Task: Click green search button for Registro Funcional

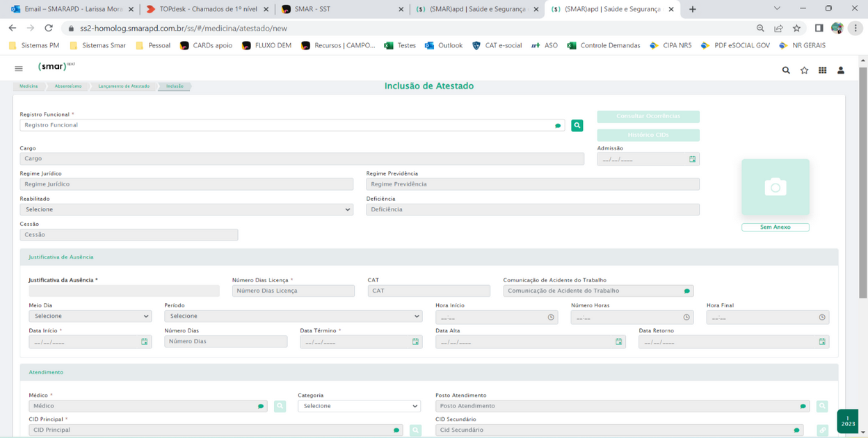Action: tap(577, 125)
